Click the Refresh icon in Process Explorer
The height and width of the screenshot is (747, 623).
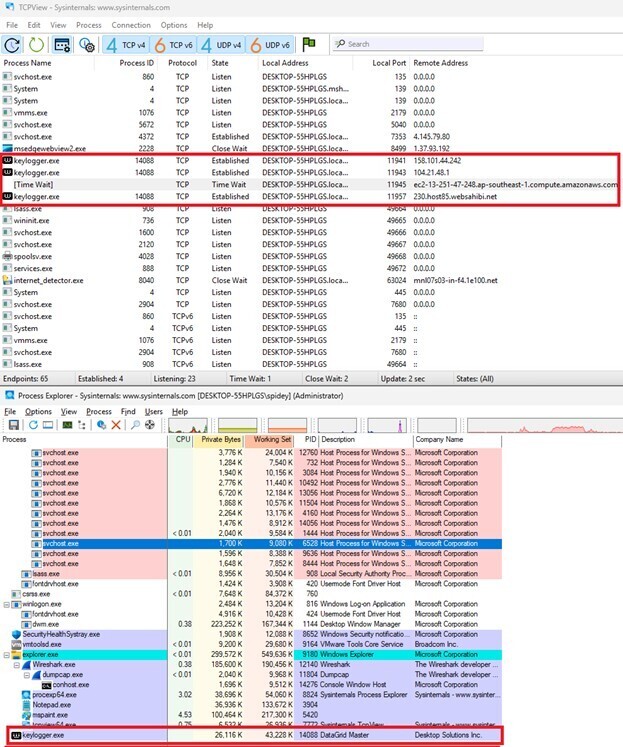click(33, 425)
